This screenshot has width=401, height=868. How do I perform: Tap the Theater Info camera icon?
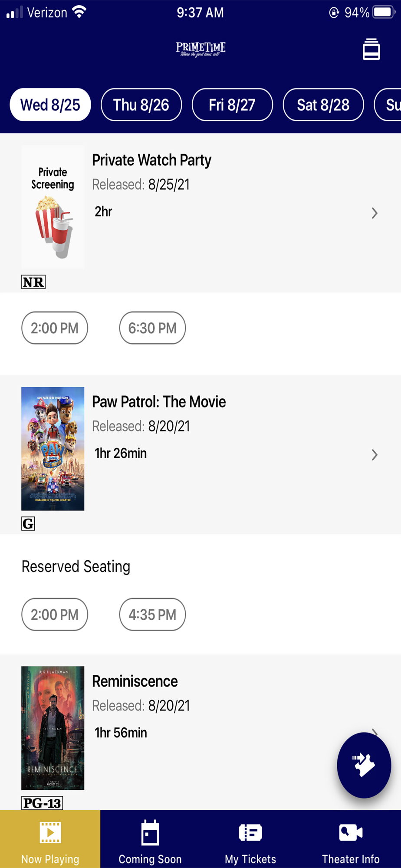pos(350,833)
